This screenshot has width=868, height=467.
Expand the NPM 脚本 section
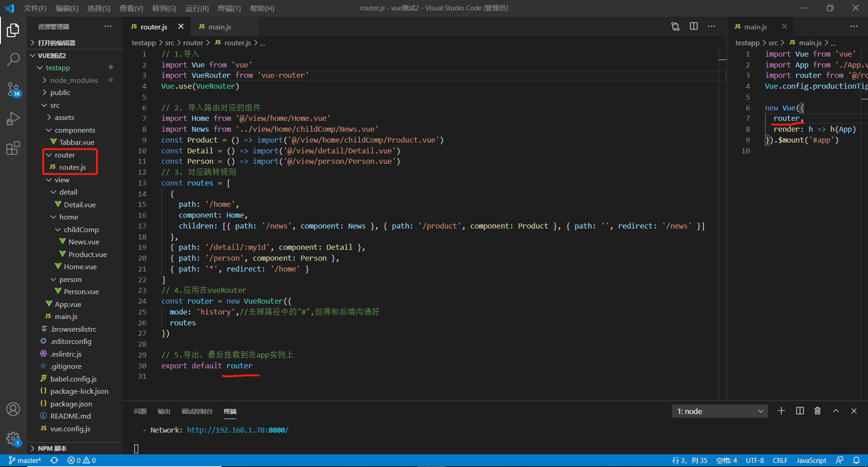[52, 448]
